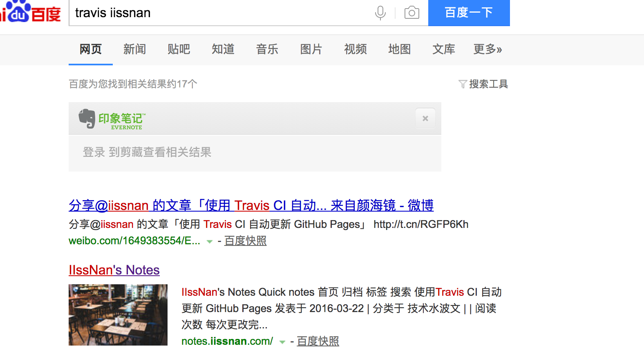Open the 图片 tab

pyautogui.click(x=311, y=49)
